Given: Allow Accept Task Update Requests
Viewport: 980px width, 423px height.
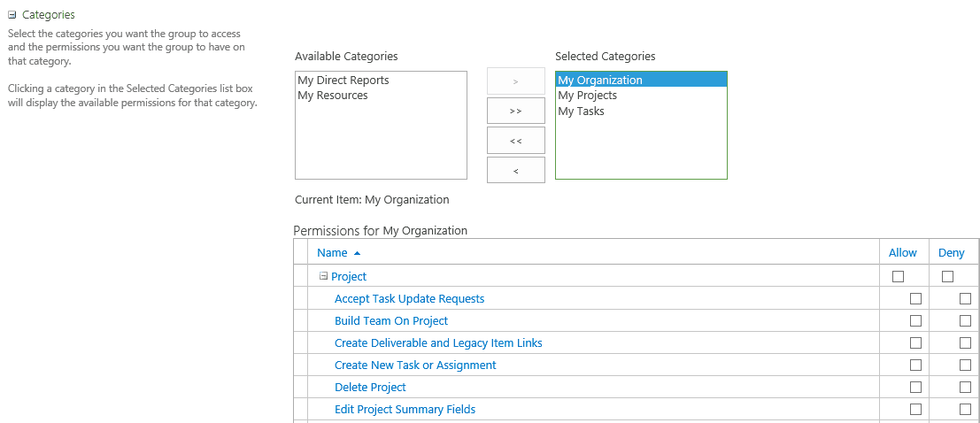Looking at the screenshot, I should point(915,298).
